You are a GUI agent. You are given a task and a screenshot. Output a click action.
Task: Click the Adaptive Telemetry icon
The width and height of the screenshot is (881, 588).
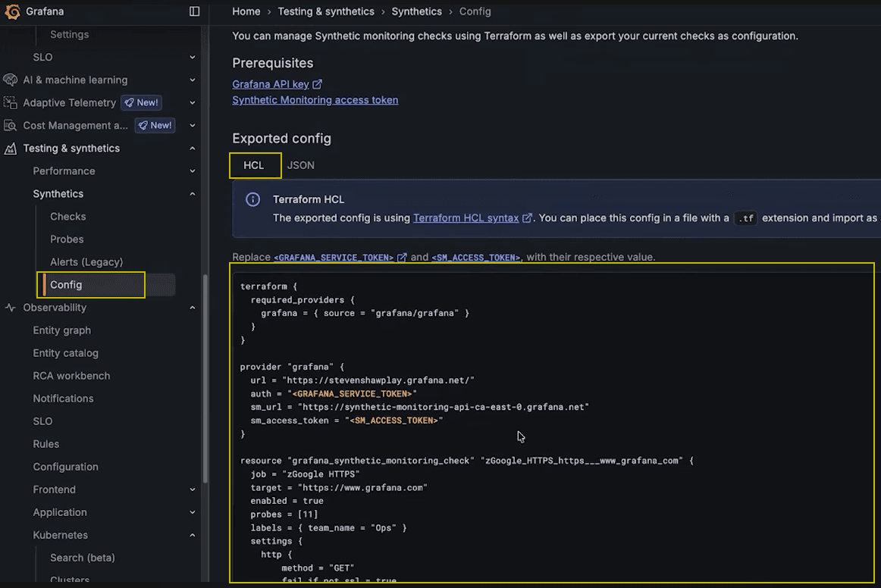pos(11,102)
